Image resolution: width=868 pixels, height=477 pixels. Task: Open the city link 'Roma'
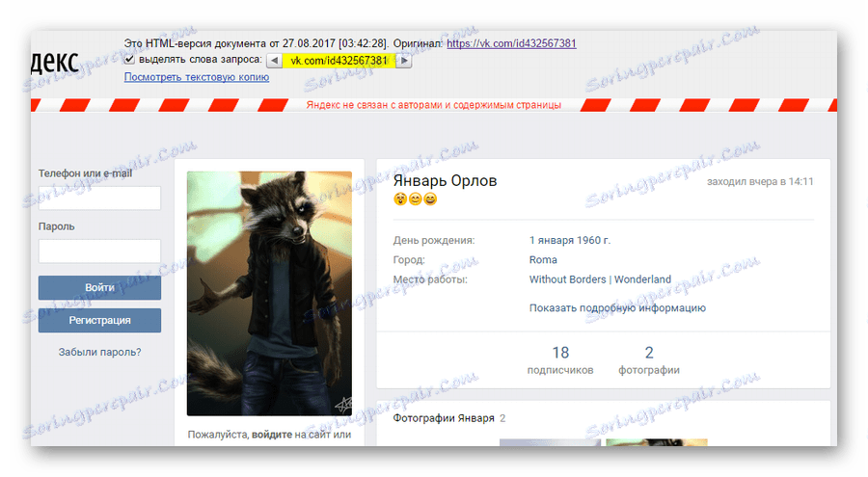(543, 259)
